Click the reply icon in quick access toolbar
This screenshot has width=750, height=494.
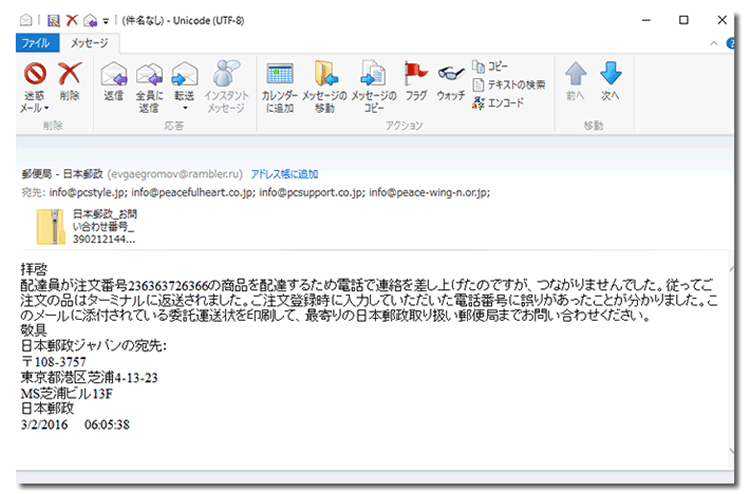[90, 21]
